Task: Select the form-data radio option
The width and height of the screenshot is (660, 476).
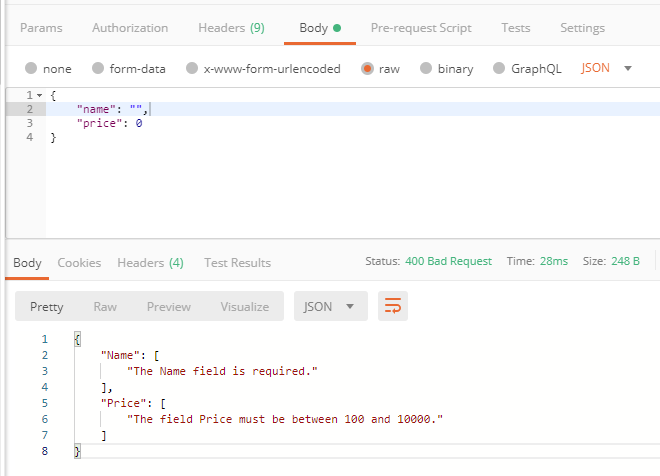Action: [98, 68]
